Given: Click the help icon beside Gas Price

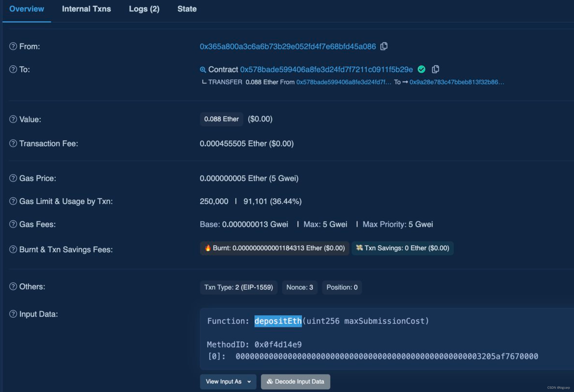Looking at the screenshot, I should 13,178.
